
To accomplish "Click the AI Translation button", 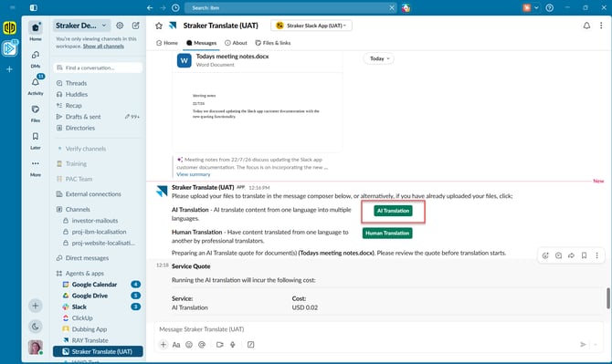I will point(393,211).
